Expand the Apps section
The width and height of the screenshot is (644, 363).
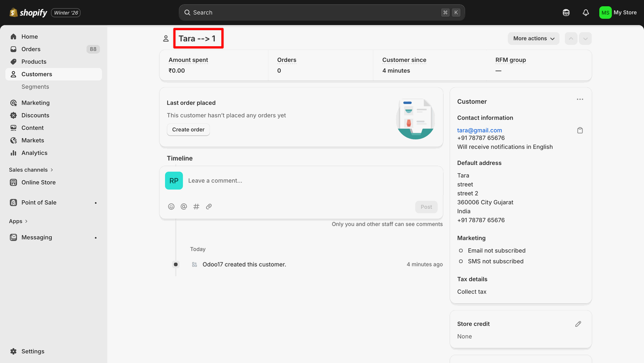pos(18,221)
